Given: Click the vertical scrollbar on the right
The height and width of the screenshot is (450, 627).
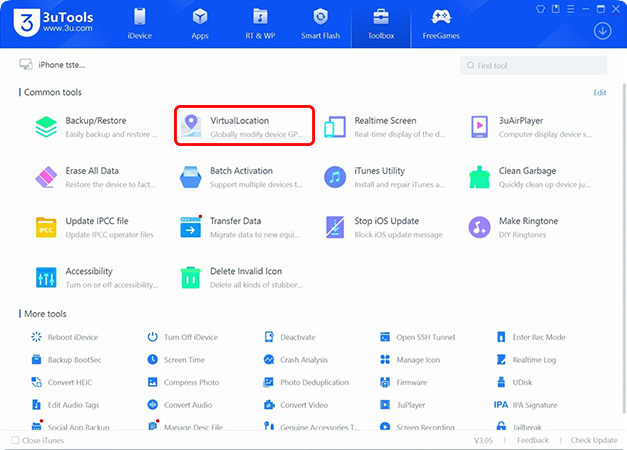Looking at the screenshot, I should pos(624,248).
